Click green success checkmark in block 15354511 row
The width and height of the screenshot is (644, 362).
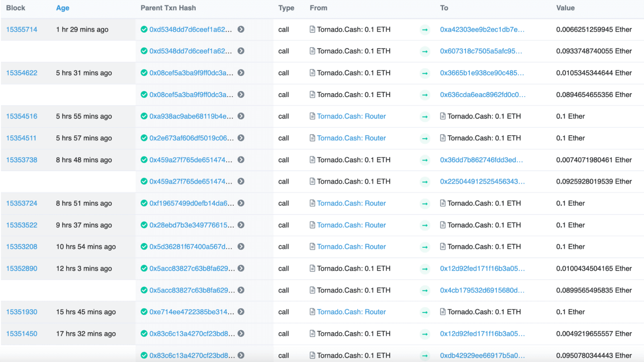coord(144,138)
